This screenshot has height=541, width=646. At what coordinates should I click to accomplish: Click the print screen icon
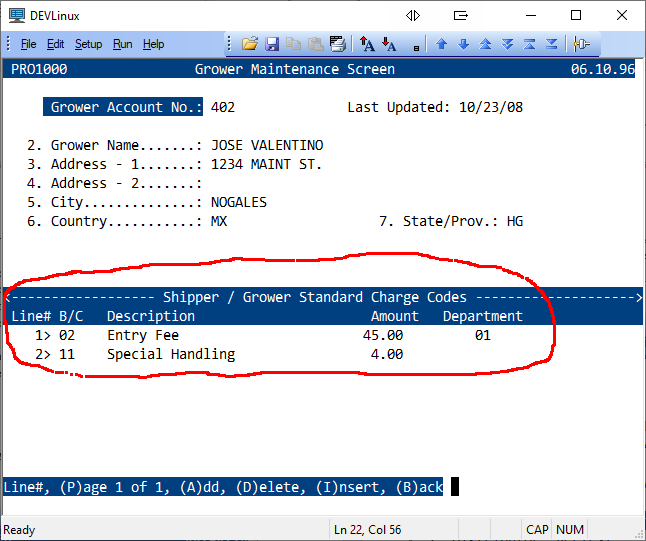point(337,44)
